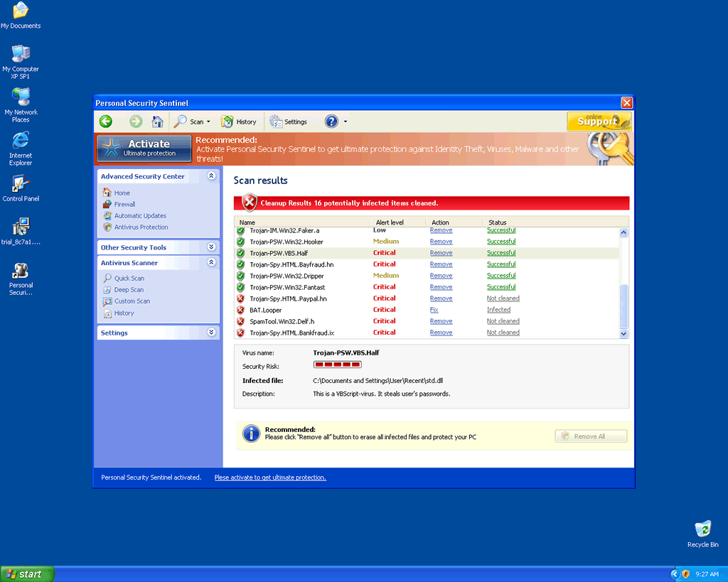Click Activate Ultimate protection button
This screenshot has height=582, width=728.
tap(144, 148)
